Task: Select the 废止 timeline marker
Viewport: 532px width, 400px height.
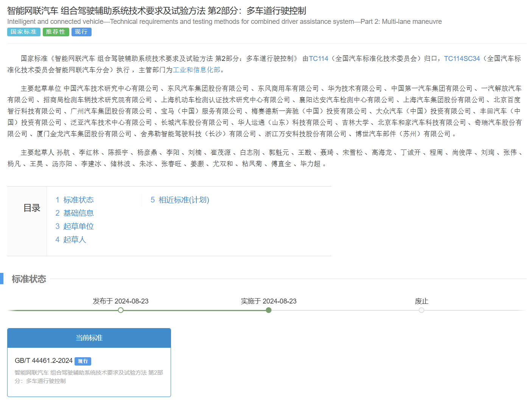Action: pyautogui.click(x=422, y=310)
